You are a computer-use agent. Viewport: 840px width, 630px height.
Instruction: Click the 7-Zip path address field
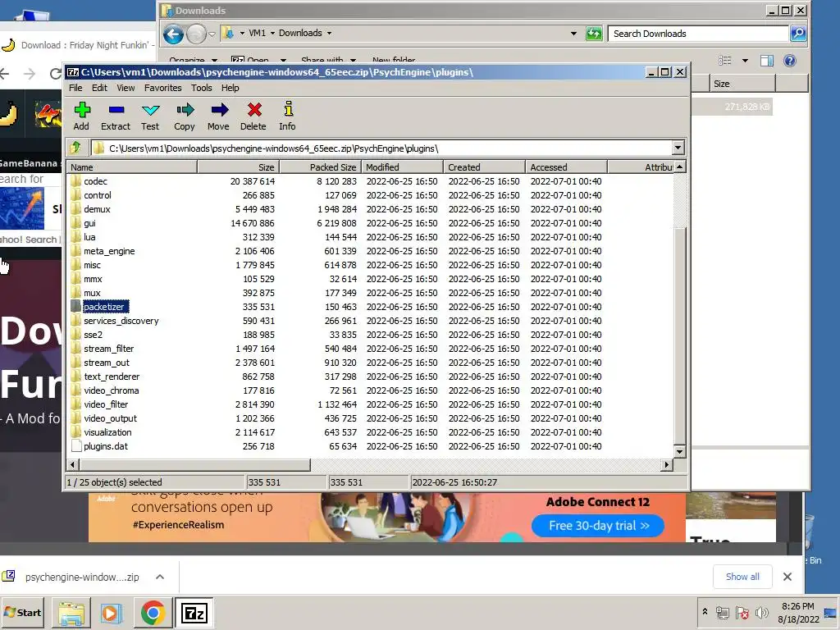pyautogui.click(x=381, y=148)
